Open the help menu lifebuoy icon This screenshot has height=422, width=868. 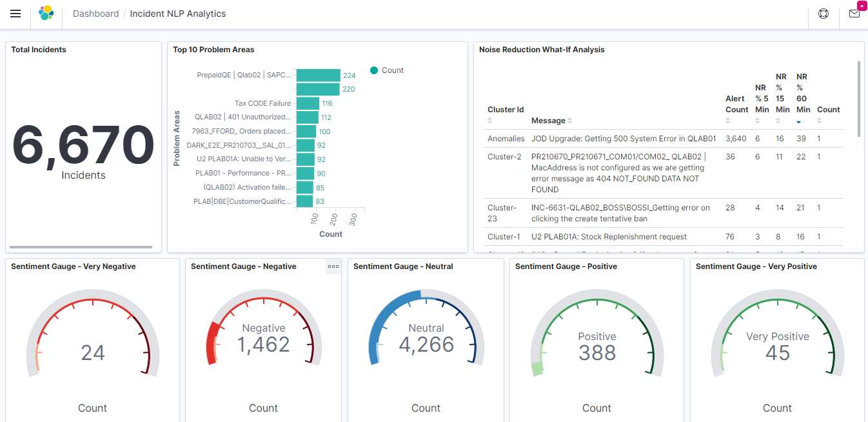(x=824, y=14)
